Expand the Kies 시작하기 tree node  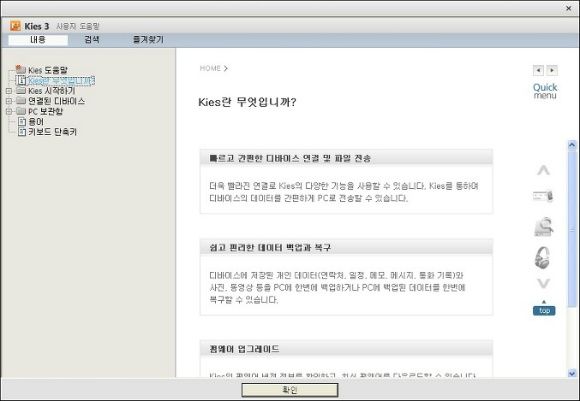tap(9, 91)
